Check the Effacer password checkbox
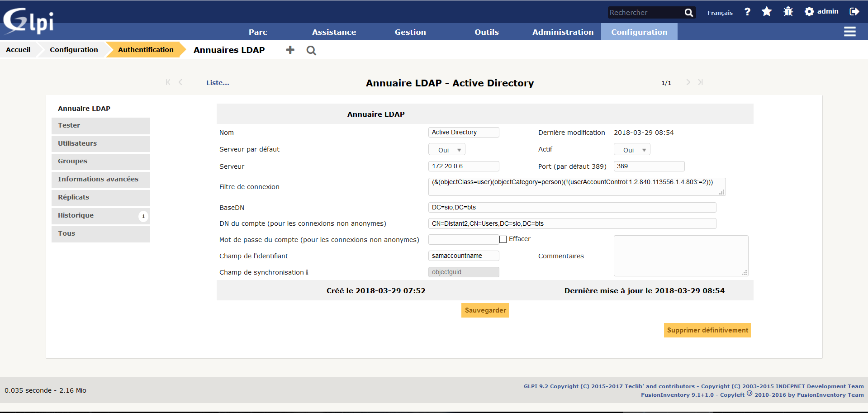The image size is (868, 413). point(503,239)
